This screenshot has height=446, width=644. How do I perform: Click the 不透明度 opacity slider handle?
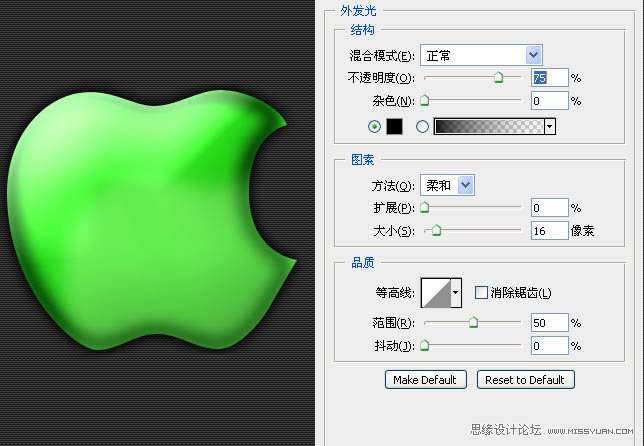pos(498,77)
